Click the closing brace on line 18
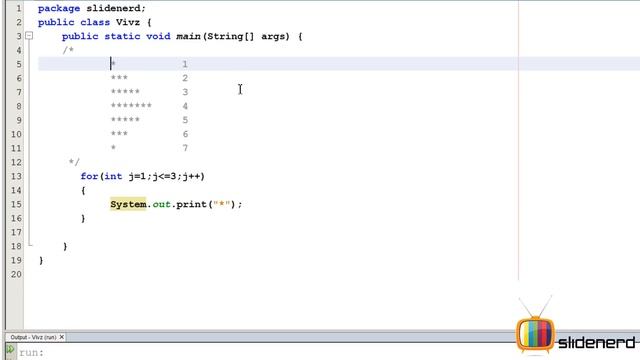640x360 pixels. (65, 246)
